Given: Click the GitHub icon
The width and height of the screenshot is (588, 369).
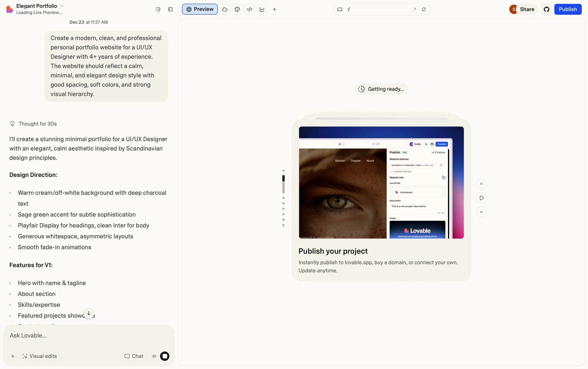Looking at the screenshot, I should [546, 9].
